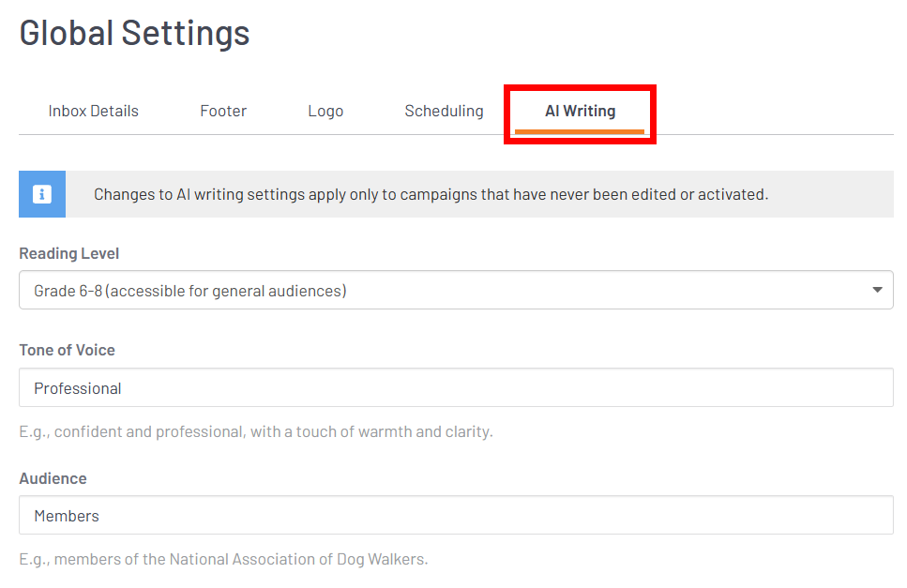Viewport: 907px width, 588px height.
Task: Click the AI writing settings notice text
Action: coord(431,195)
